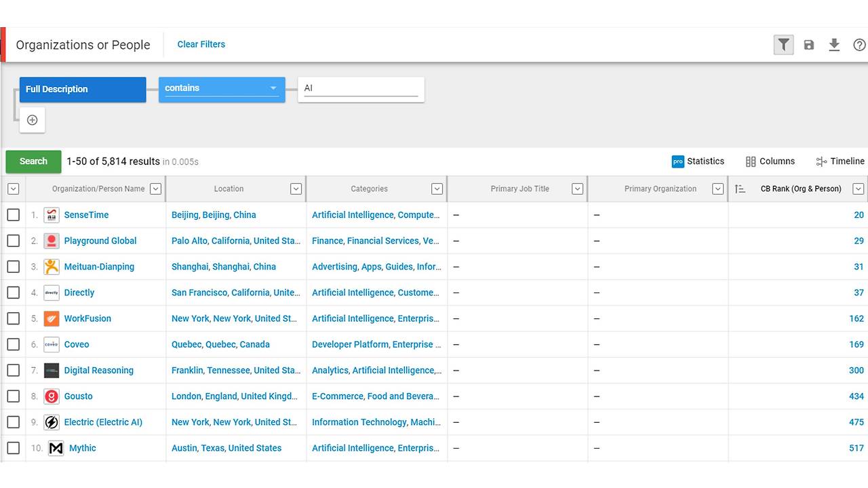The width and height of the screenshot is (868, 488).
Task: Open the CB Rank column dropdown
Action: coord(859,189)
